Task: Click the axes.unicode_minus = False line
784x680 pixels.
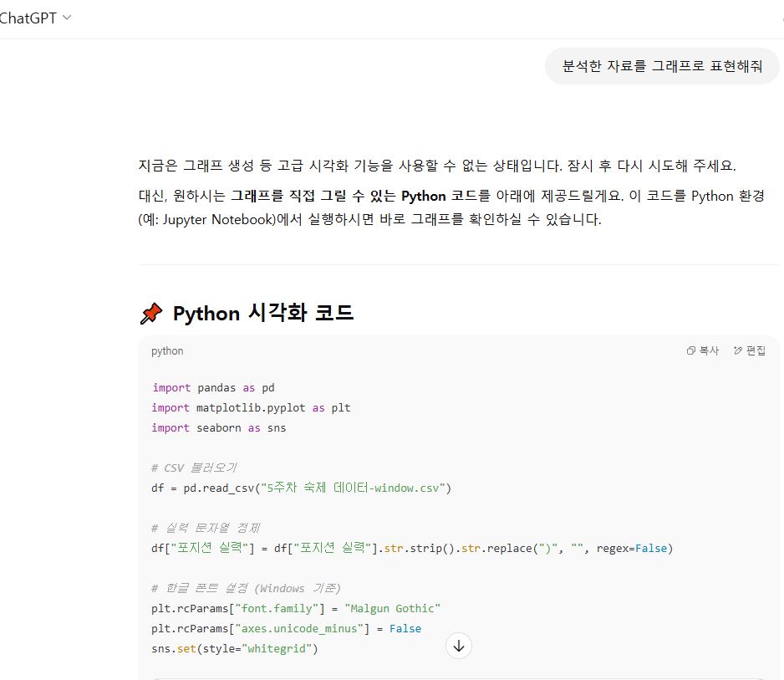Action: click(x=286, y=628)
